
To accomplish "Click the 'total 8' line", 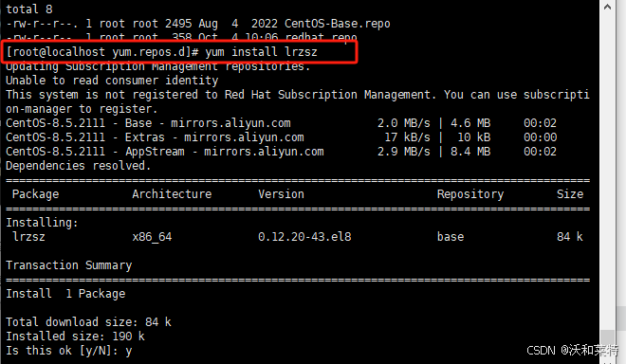I will [29, 9].
